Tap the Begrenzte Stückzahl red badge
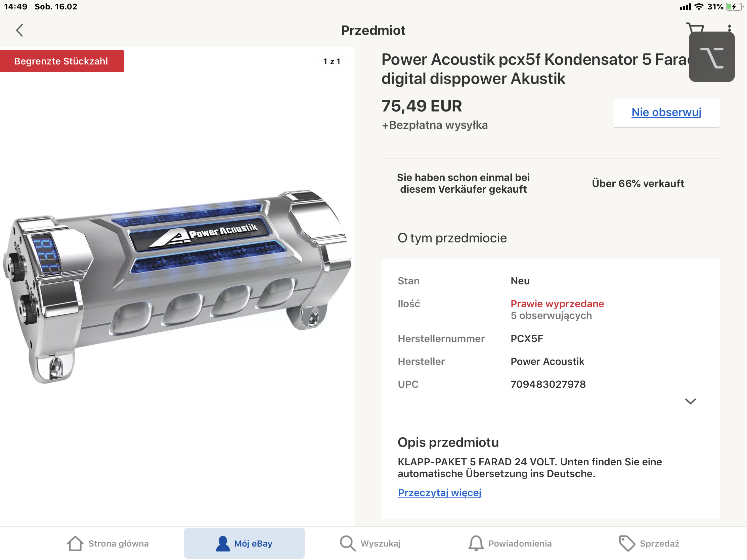The height and width of the screenshot is (560, 747). [x=61, y=61]
